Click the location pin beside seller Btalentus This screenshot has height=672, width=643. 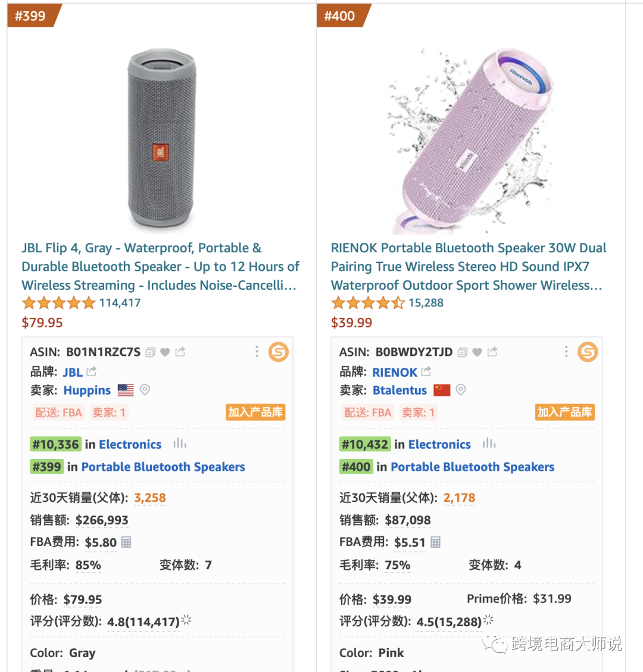pyautogui.click(x=460, y=390)
